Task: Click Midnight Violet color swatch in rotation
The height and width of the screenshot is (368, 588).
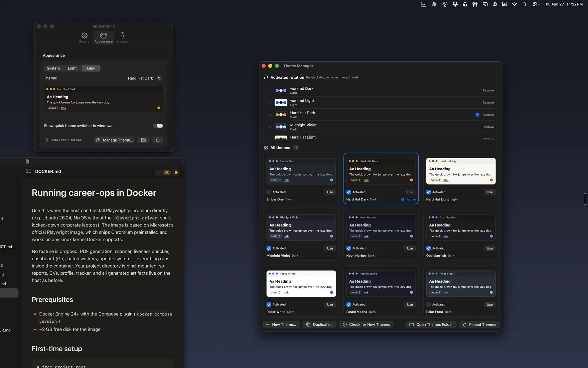Action: [x=281, y=127]
